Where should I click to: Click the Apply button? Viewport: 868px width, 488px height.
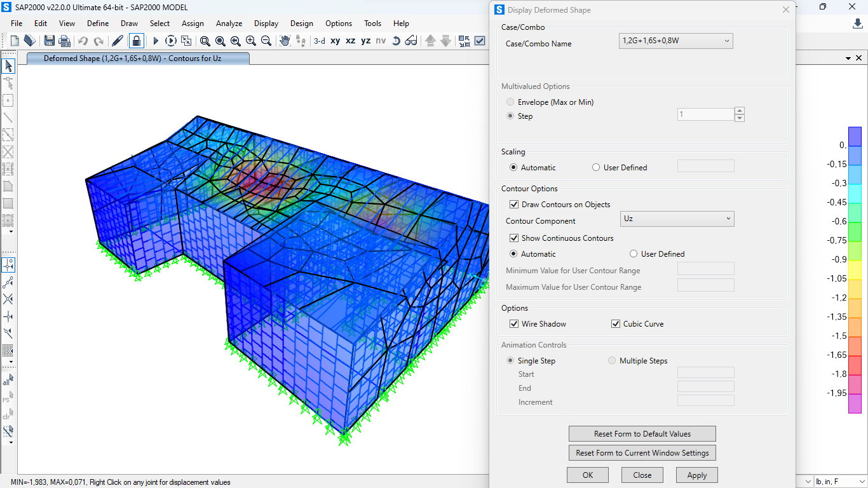coord(696,475)
